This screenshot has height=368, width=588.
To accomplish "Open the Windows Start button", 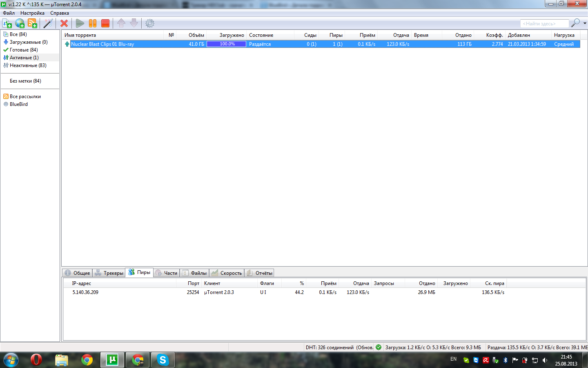I will tap(11, 360).
